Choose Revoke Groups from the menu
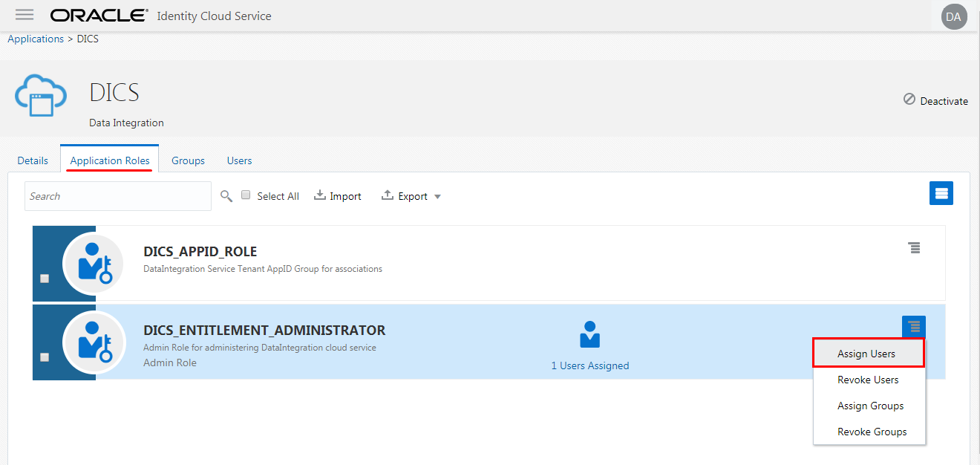 pos(869,432)
